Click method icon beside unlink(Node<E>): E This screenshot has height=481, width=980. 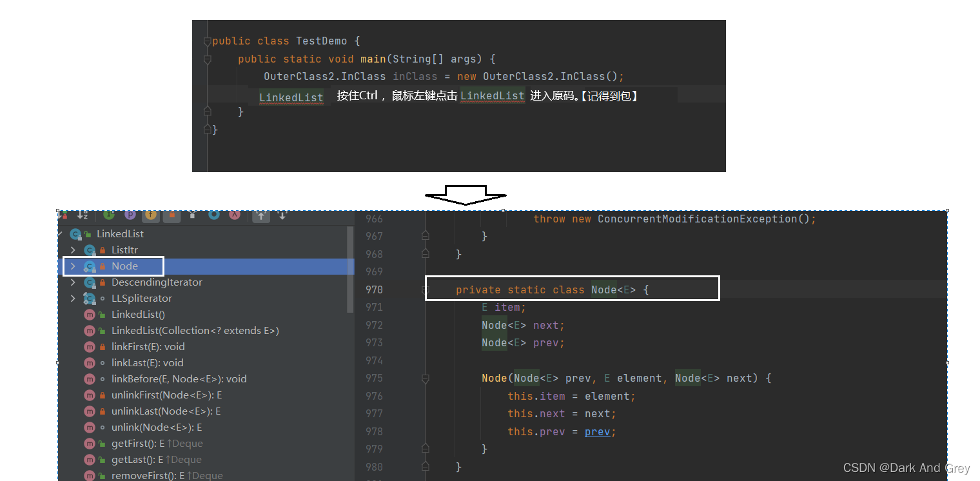click(x=90, y=427)
